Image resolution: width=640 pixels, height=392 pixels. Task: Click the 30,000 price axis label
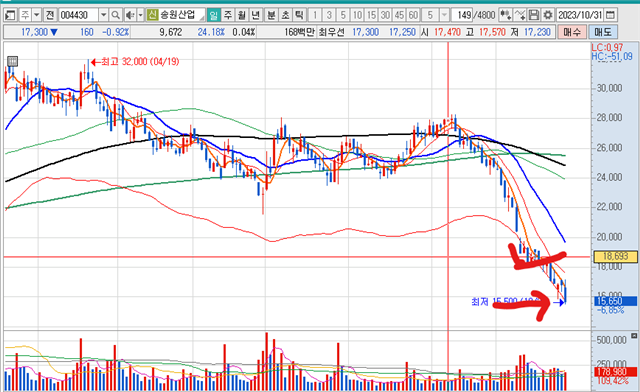pos(609,88)
